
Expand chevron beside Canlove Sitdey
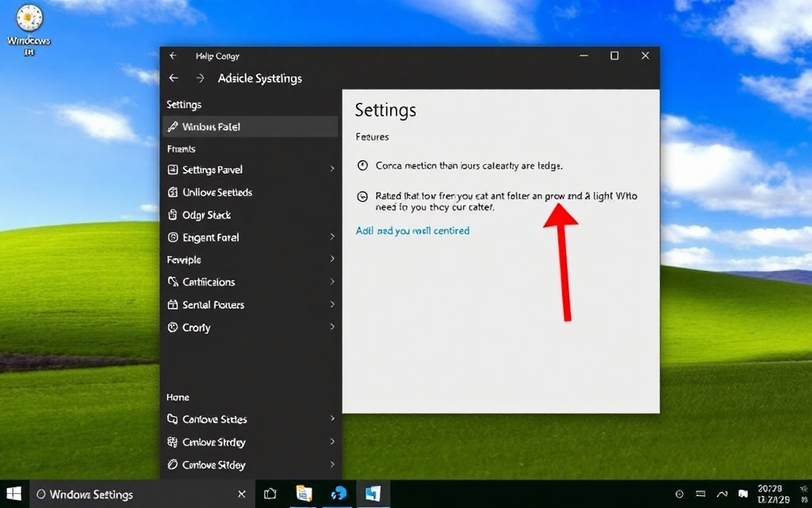tap(332, 464)
